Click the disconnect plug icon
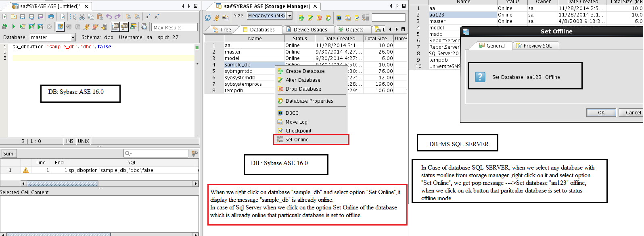 click(95, 27)
